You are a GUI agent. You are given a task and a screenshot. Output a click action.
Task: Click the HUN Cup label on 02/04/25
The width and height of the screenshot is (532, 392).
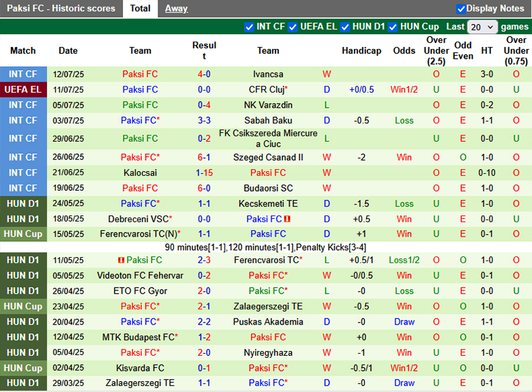point(23,368)
